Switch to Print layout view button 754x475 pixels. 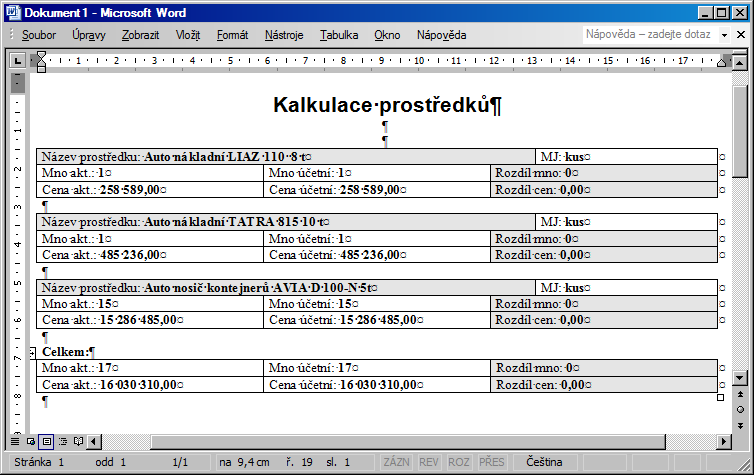tap(47, 441)
